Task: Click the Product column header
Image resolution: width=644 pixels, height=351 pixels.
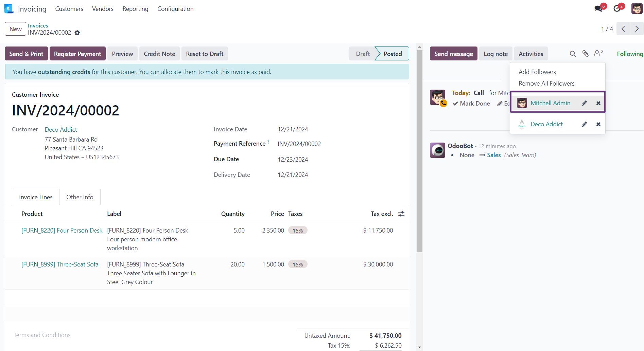Action: [x=32, y=214]
